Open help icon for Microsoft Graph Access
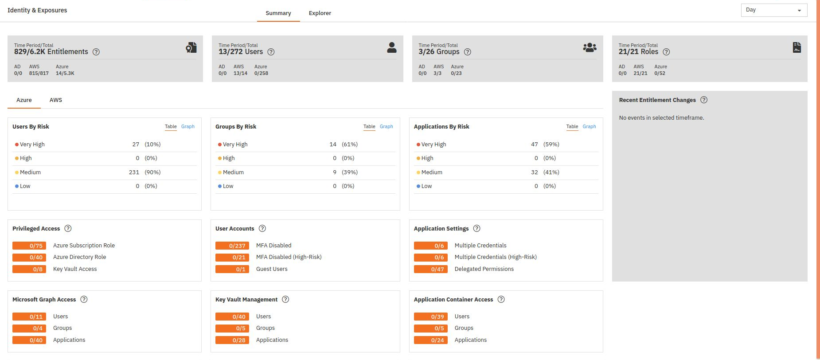 (84, 299)
